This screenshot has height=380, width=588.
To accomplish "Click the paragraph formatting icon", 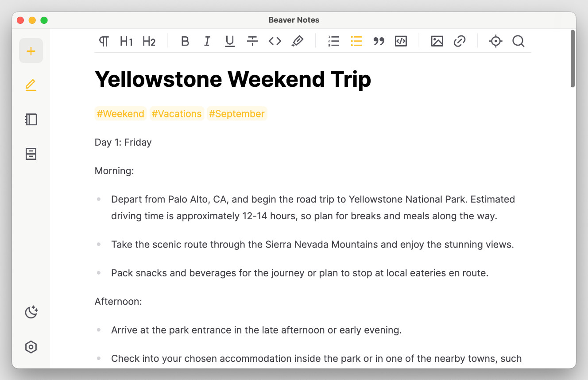I will tap(104, 42).
